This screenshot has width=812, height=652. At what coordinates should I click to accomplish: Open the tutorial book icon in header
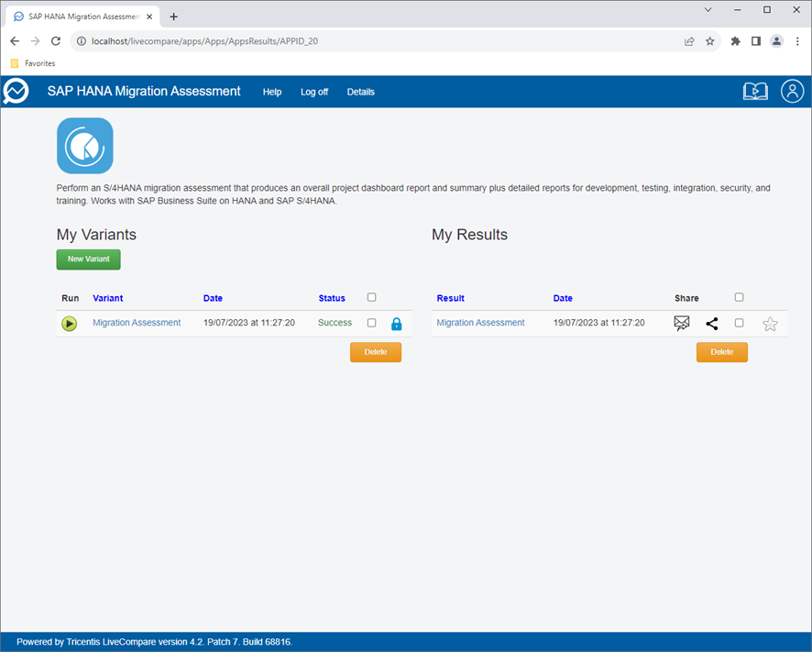[755, 91]
